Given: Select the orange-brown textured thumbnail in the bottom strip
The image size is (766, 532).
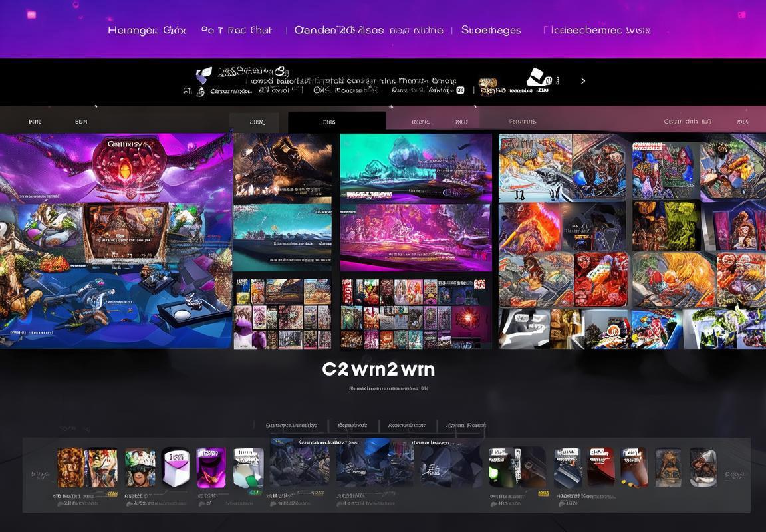Looking at the screenshot, I should (71, 468).
